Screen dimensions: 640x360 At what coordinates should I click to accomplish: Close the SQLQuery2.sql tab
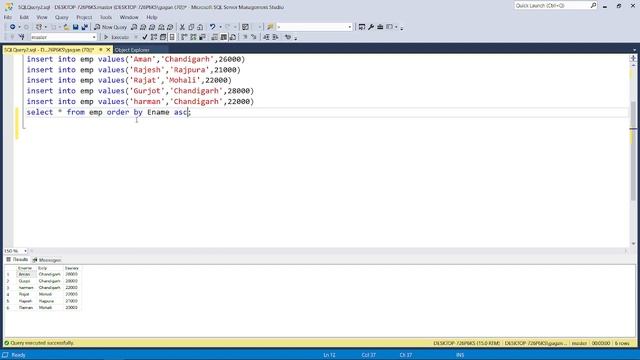(x=108, y=50)
